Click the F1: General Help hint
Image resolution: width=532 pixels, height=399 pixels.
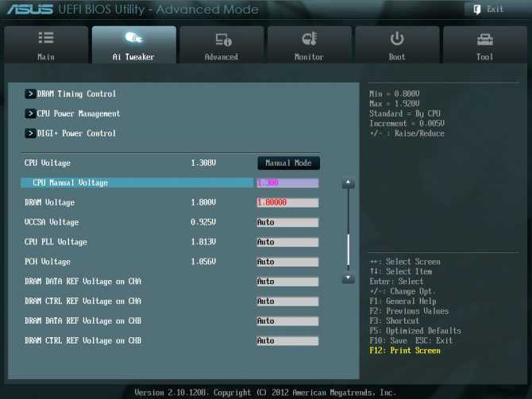tap(403, 301)
